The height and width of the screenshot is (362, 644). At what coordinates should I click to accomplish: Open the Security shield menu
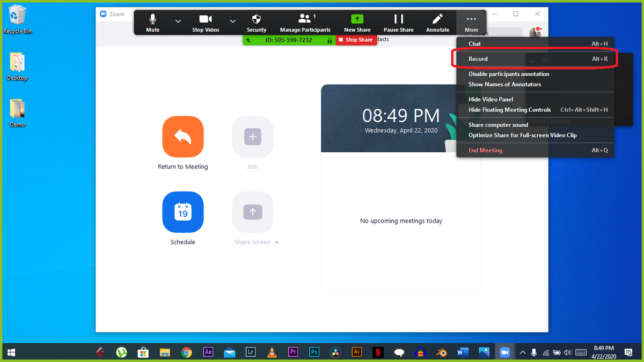point(257,23)
